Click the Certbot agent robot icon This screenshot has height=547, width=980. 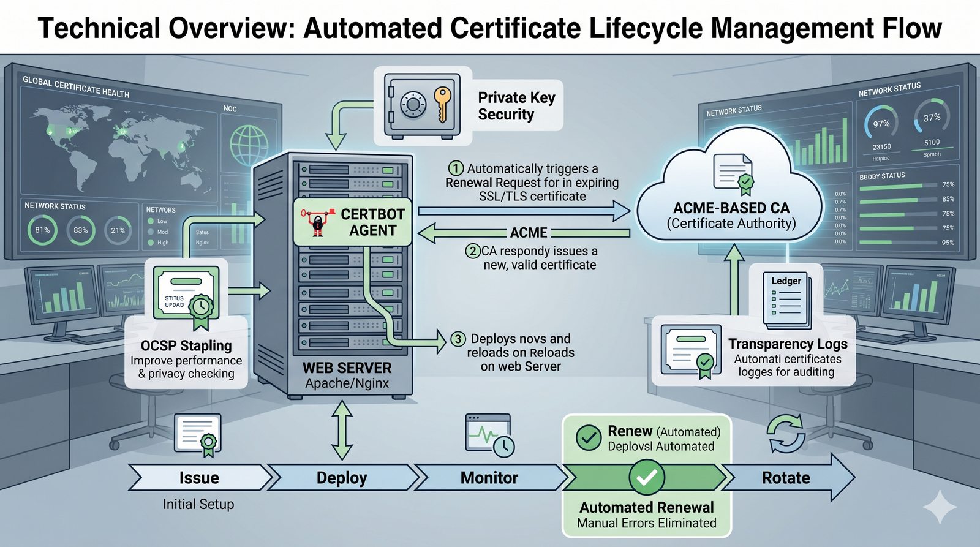317,222
